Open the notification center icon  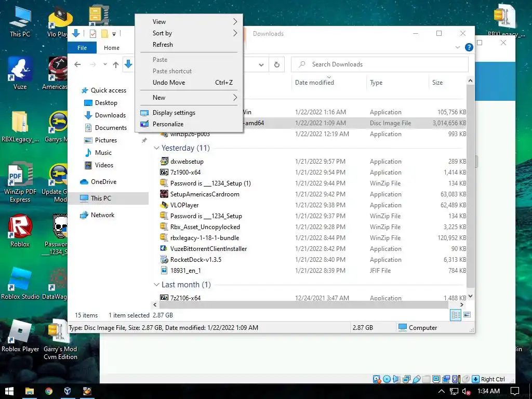coord(515,391)
